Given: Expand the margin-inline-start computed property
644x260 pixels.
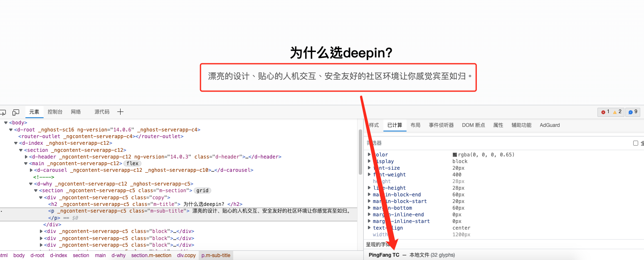Looking at the screenshot, I should pyautogui.click(x=369, y=221).
